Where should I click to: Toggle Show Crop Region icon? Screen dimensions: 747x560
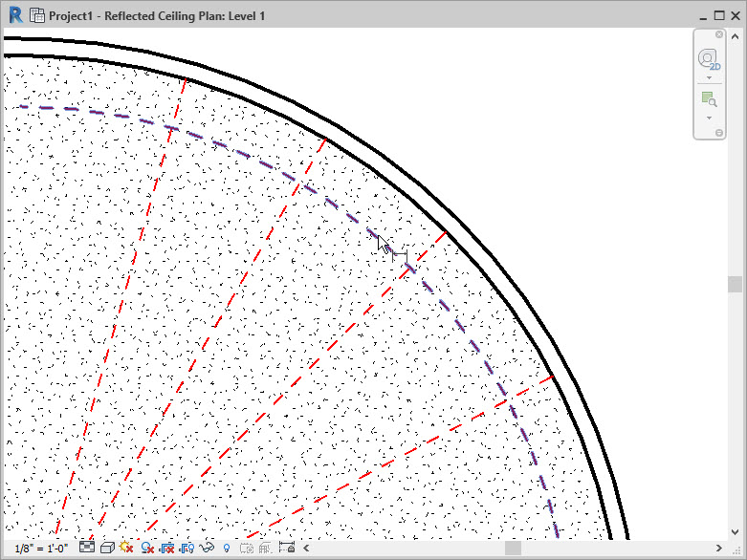point(187,549)
